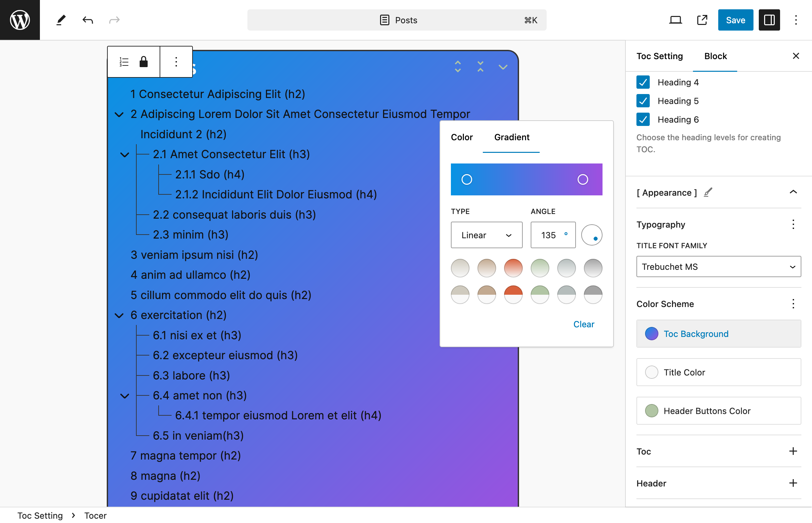
Task: Open Typography options three-dot menu
Action: coord(793,224)
